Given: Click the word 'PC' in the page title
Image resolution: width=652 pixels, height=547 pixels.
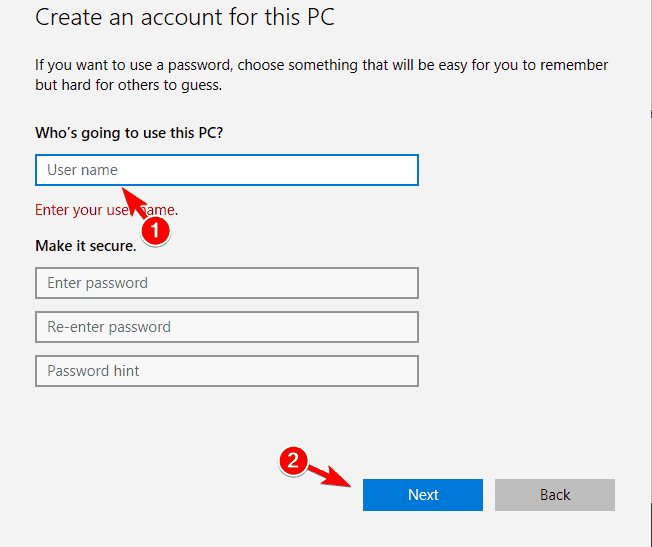Looking at the screenshot, I should (x=321, y=17).
